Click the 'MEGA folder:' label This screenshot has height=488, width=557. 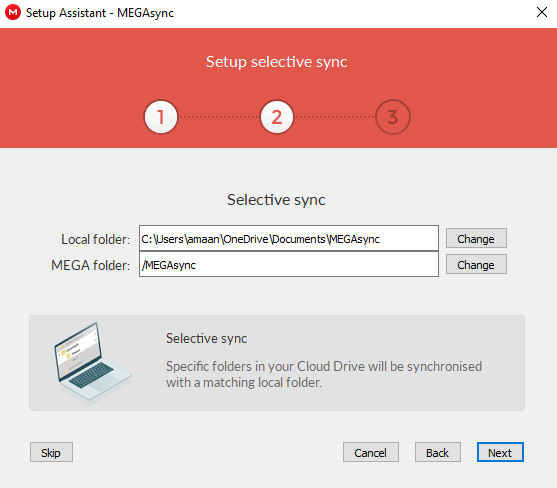91,265
